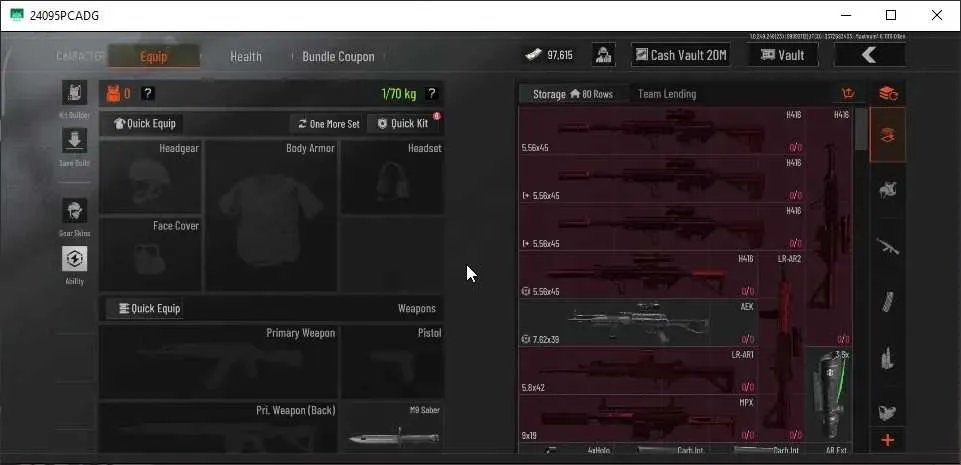The height and width of the screenshot is (465, 961).
Task: Click the faded CHARACTER heading
Action: coord(80,56)
